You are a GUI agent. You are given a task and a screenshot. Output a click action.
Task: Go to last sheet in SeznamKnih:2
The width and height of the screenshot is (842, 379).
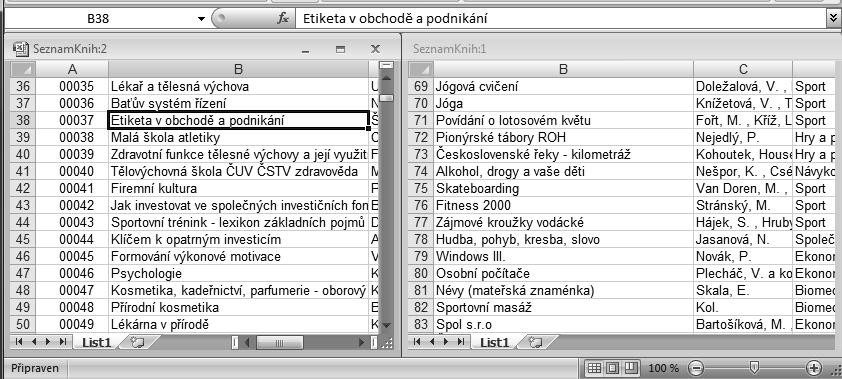pos(62,341)
